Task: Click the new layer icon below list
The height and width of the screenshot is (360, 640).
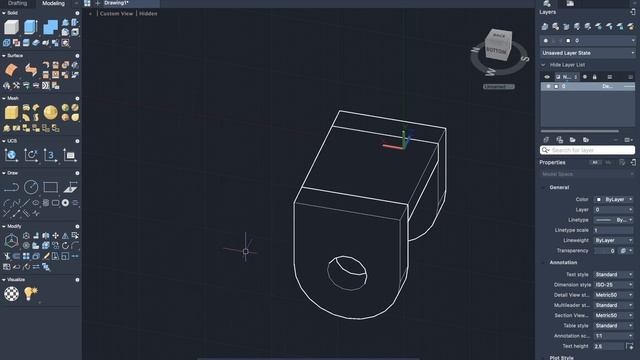Action: [x=547, y=140]
